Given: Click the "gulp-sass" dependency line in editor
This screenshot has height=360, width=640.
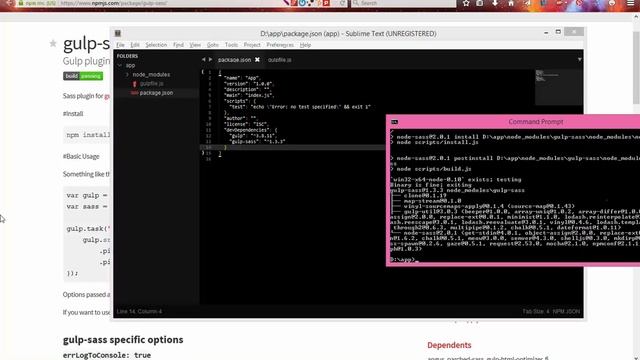Looking at the screenshot, I should [x=257, y=141].
